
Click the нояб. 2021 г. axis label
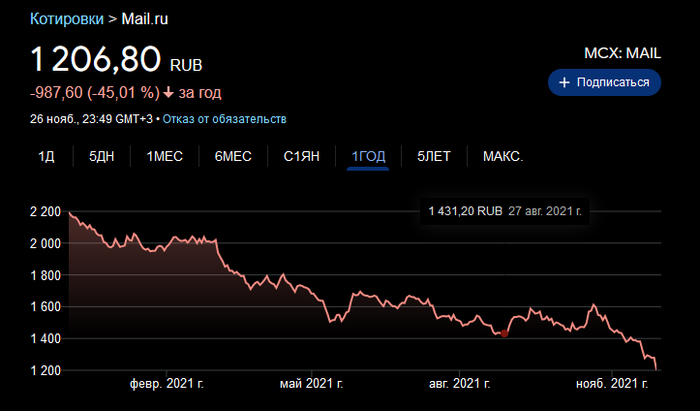pyautogui.click(x=612, y=384)
